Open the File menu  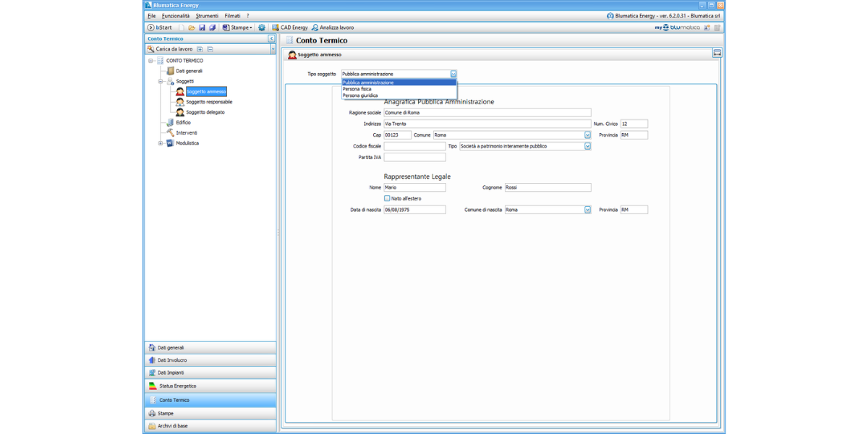click(x=151, y=16)
